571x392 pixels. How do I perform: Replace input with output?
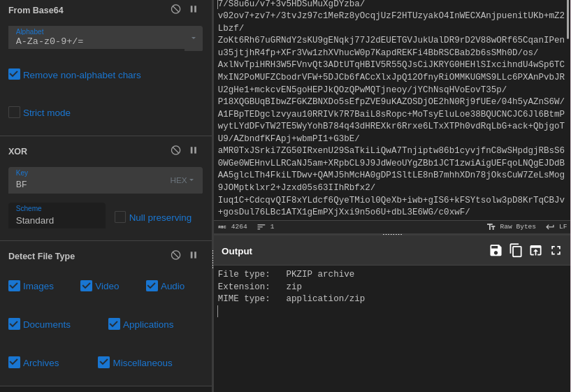coord(535,250)
